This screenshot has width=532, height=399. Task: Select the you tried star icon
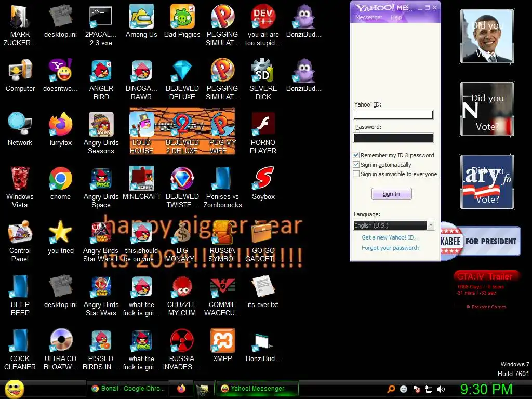[60, 237]
